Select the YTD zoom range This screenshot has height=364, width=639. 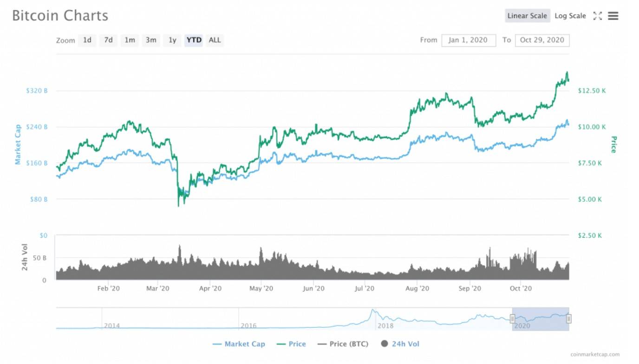coord(194,40)
